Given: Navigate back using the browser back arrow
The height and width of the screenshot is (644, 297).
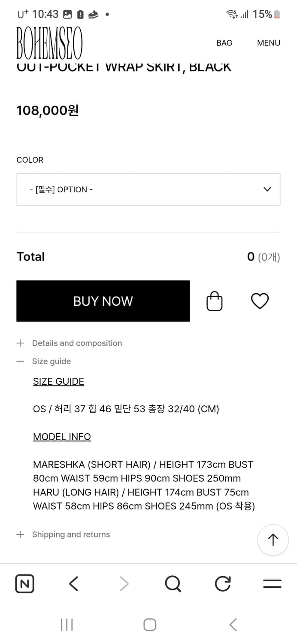Looking at the screenshot, I should 73,583.
